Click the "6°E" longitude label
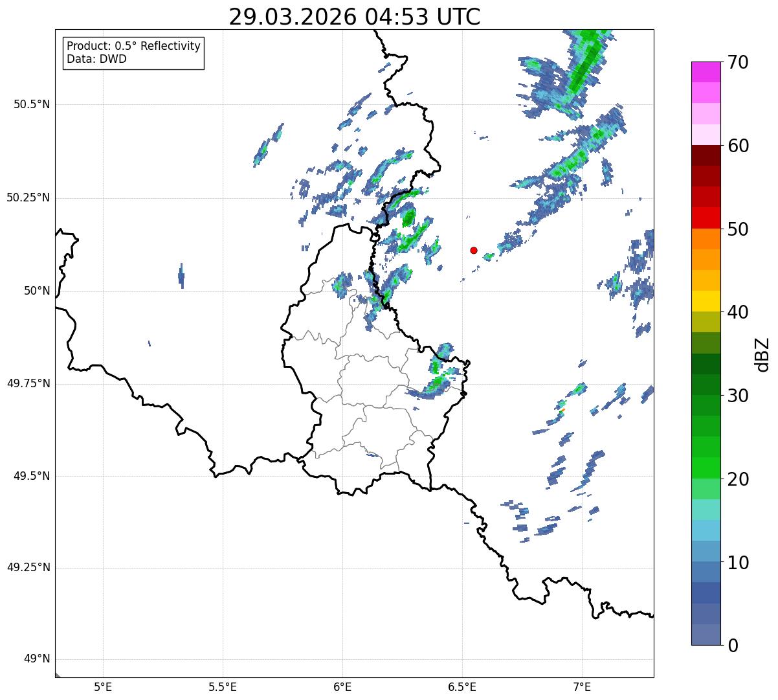Image resolution: width=778 pixels, height=700 pixels. (x=342, y=686)
